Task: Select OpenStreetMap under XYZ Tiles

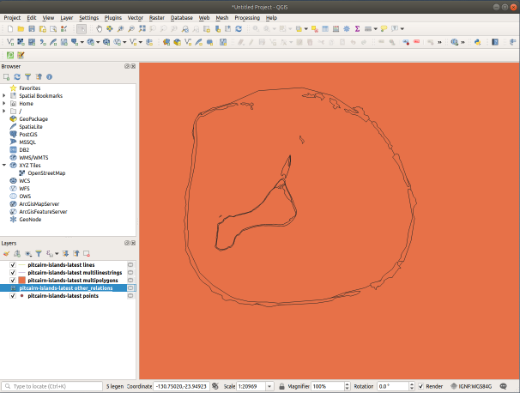Action: (46, 173)
